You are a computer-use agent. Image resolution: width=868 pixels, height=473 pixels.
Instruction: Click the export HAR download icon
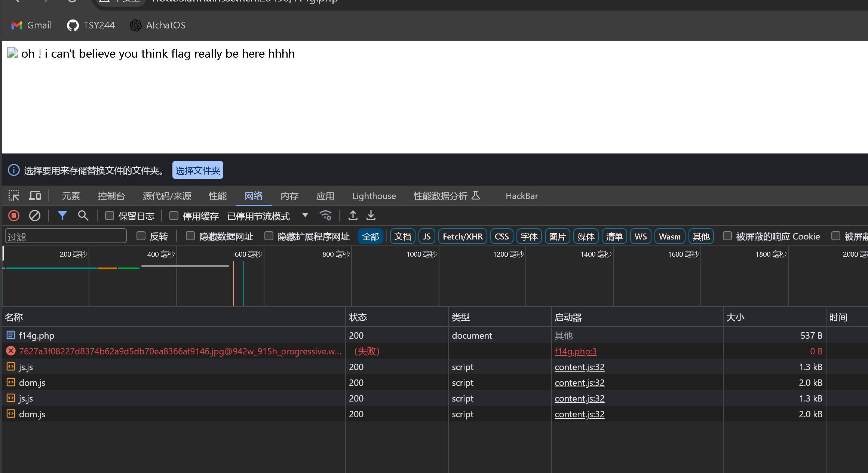(371, 216)
